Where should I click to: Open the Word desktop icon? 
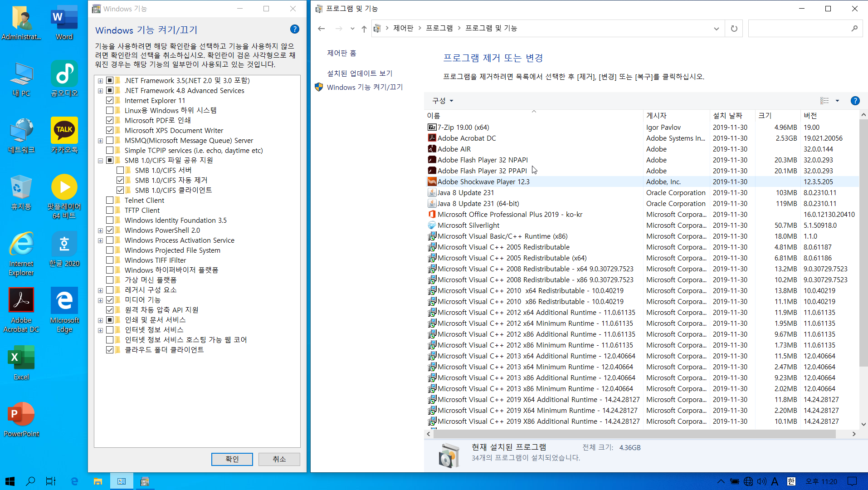pyautogui.click(x=64, y=23)
